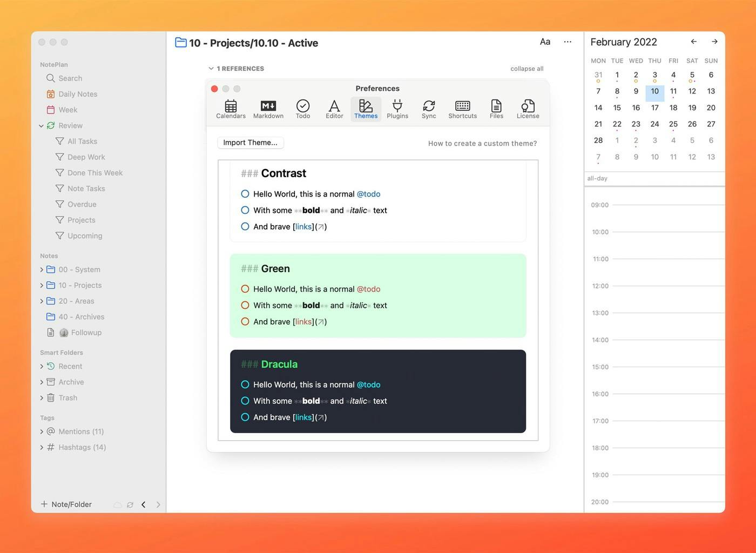Go to next month in calendar

point(714,42)
